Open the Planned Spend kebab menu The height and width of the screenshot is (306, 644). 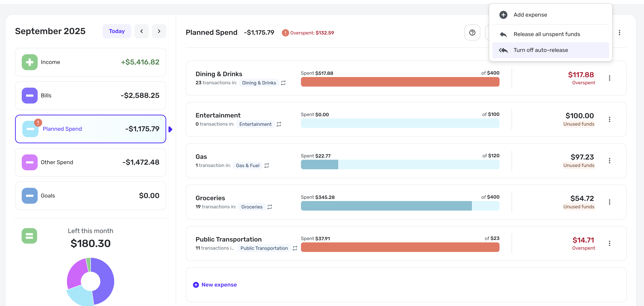click(619, 33)
